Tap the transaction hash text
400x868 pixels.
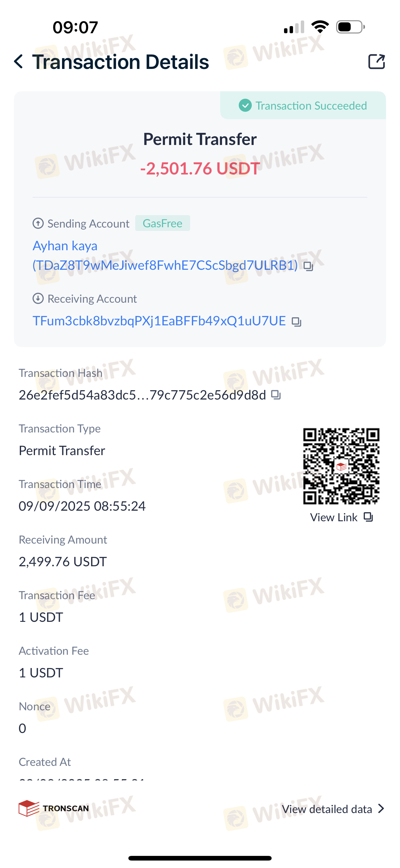(142, 395)
